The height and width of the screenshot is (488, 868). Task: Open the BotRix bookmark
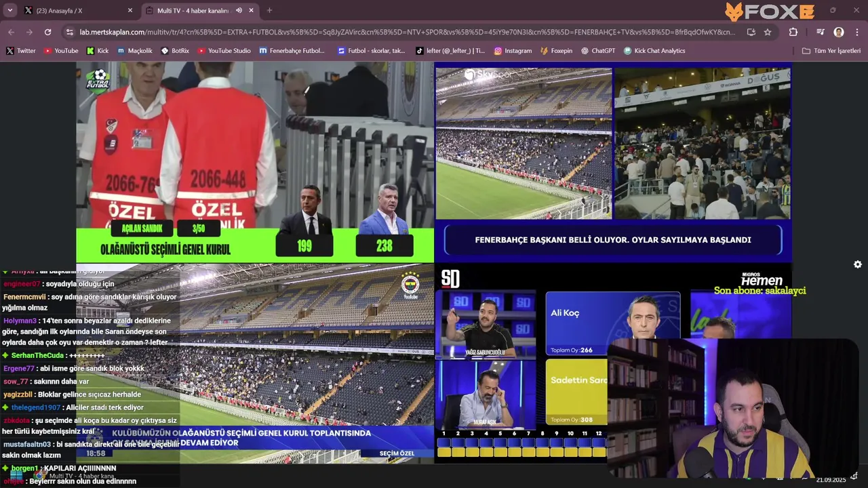point(175,51)
